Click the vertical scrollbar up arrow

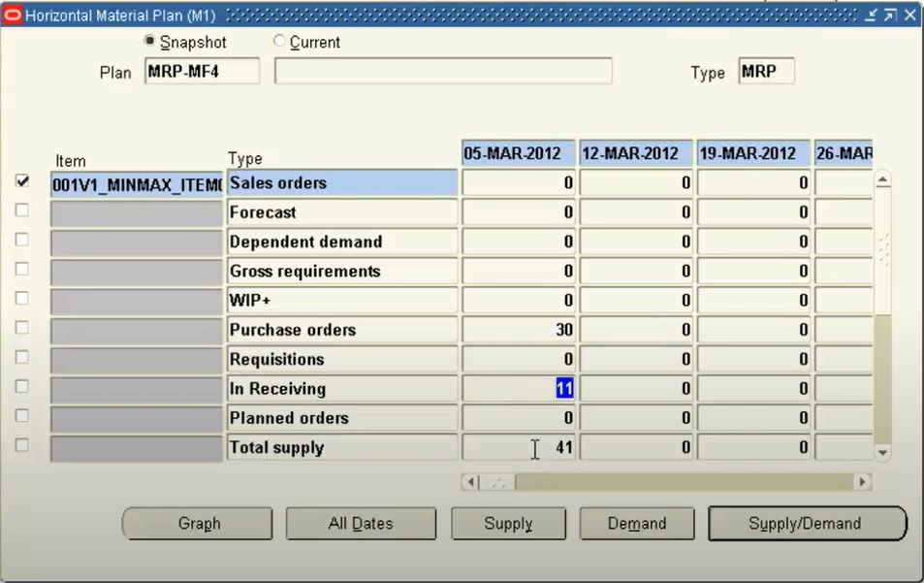[x=882, y=180]
